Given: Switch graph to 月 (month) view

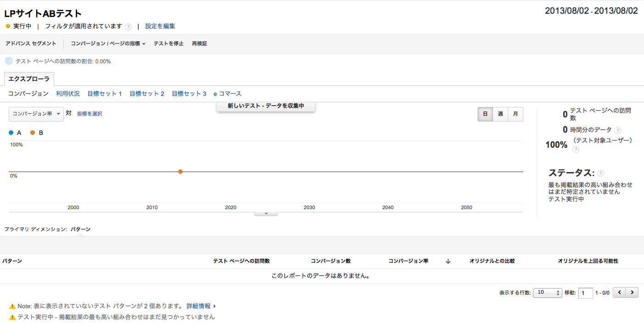Looking at the screenshot, I should click(x=515, y=114).
